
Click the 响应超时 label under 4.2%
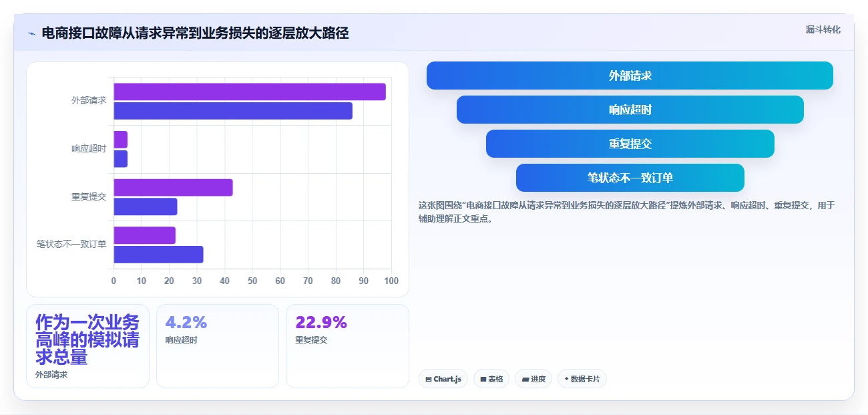point(182,340)
